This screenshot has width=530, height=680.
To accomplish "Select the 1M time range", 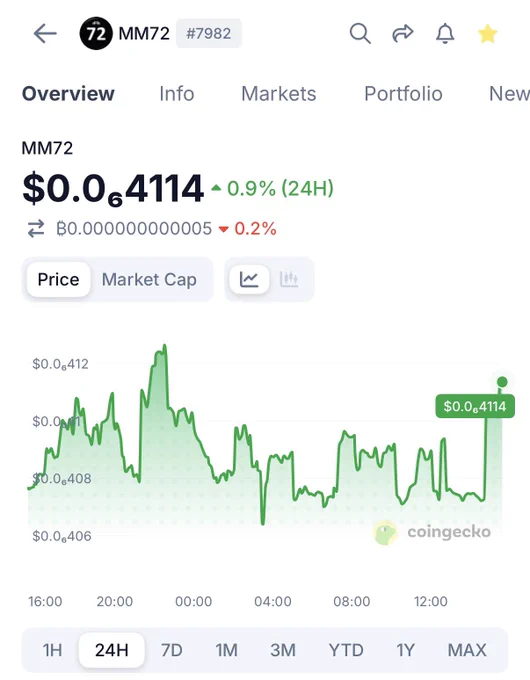I will (226, 650).
